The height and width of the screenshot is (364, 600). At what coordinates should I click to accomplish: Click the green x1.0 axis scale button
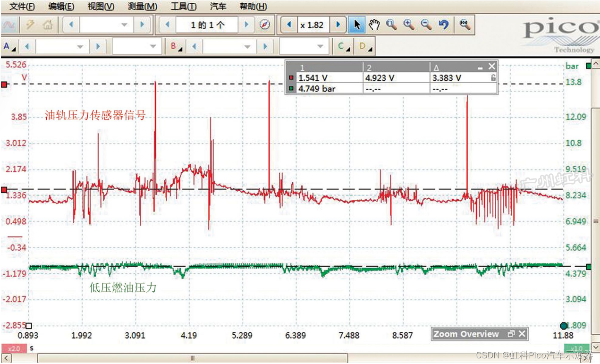(577, 348)
